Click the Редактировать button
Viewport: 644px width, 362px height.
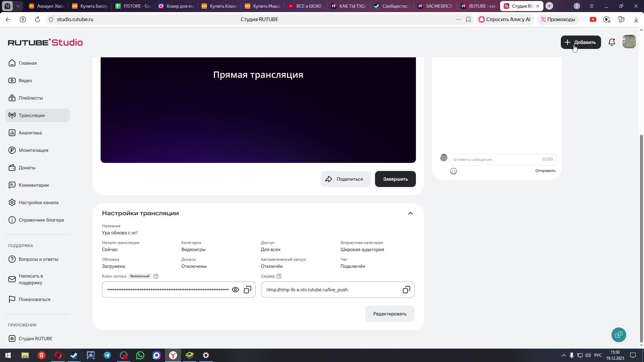(390, 314)
